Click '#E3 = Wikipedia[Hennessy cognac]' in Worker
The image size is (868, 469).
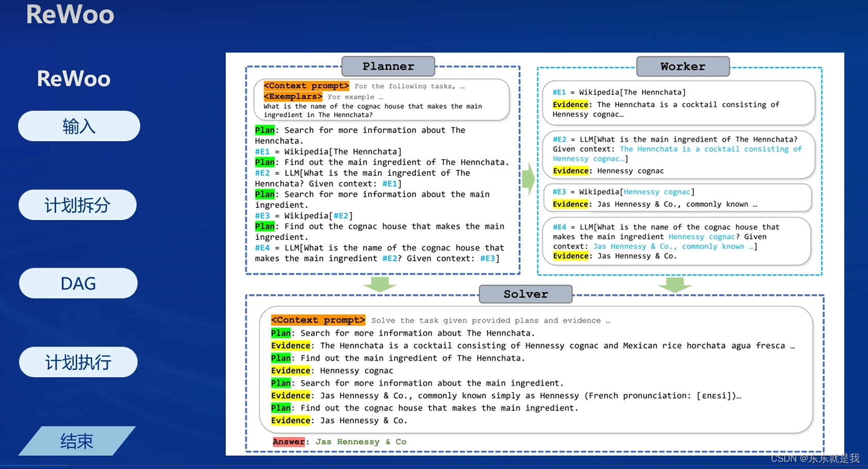coord(624,192)
